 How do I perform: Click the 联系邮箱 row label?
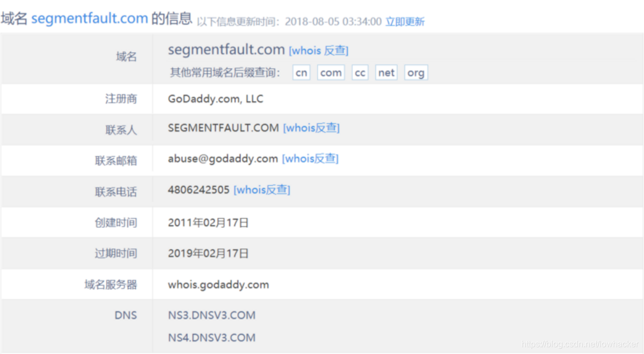(116, 160)
